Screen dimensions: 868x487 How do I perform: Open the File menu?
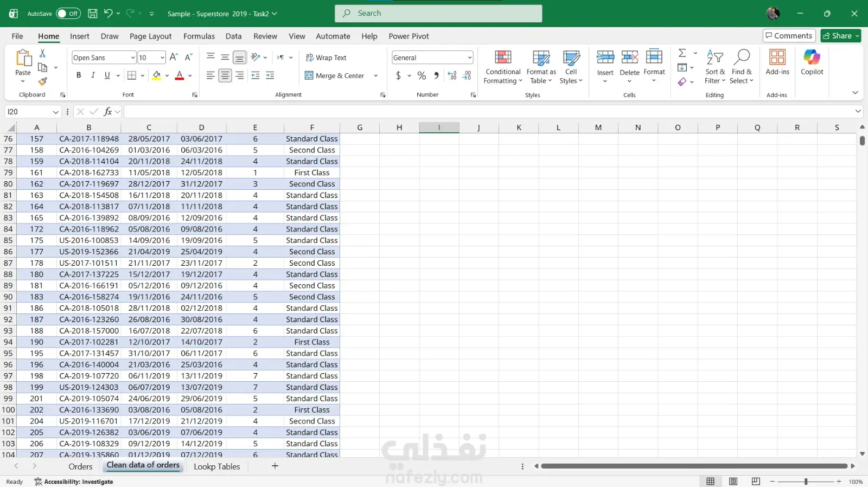click(17, 36)
